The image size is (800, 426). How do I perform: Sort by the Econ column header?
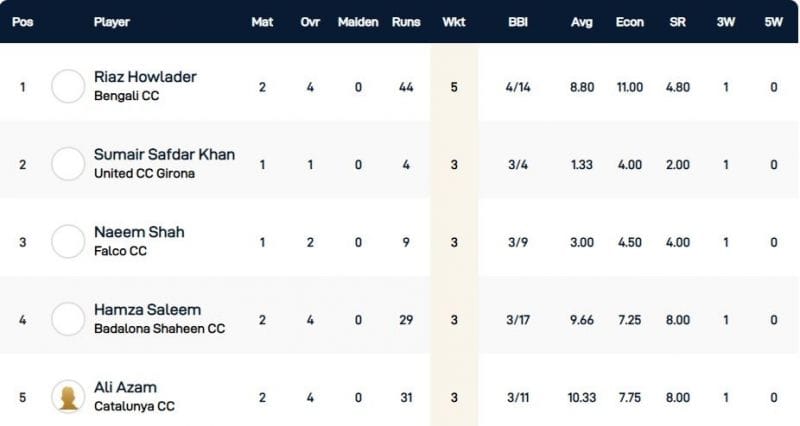point(630,22)
